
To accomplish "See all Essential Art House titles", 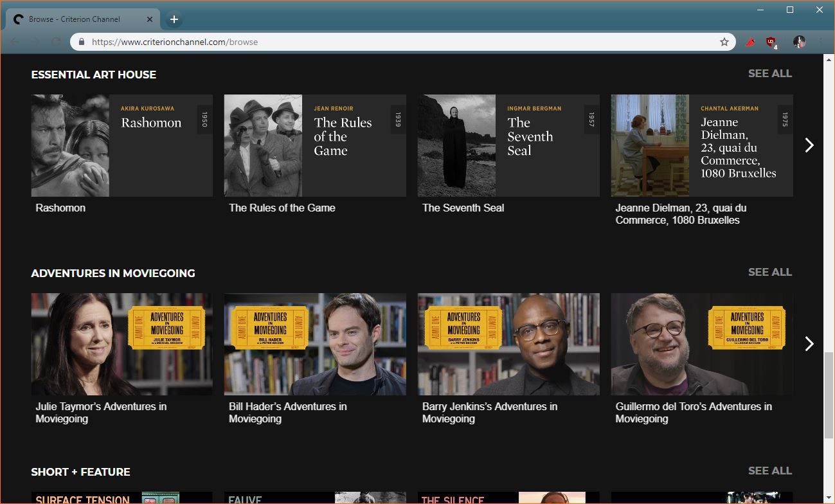I will tap(770, 73).
